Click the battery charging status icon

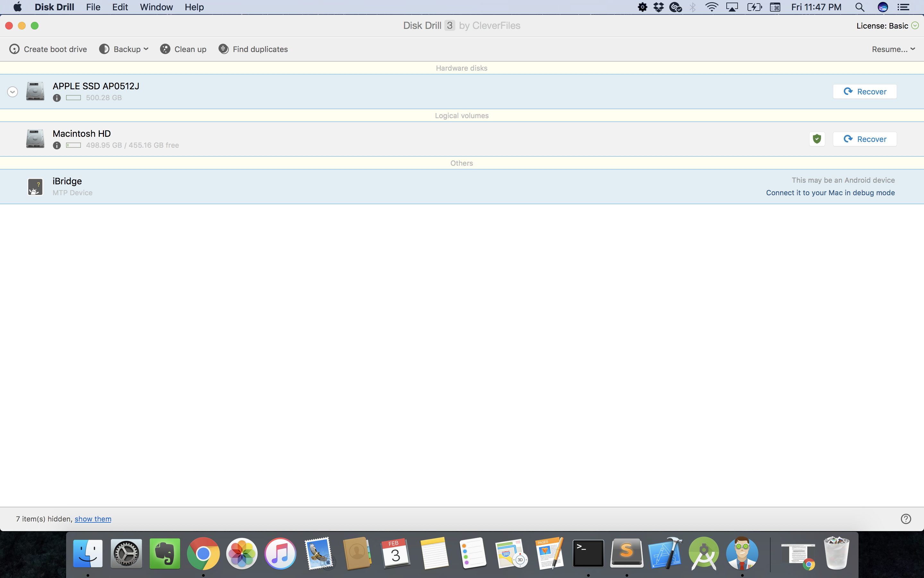pos(754,7)
